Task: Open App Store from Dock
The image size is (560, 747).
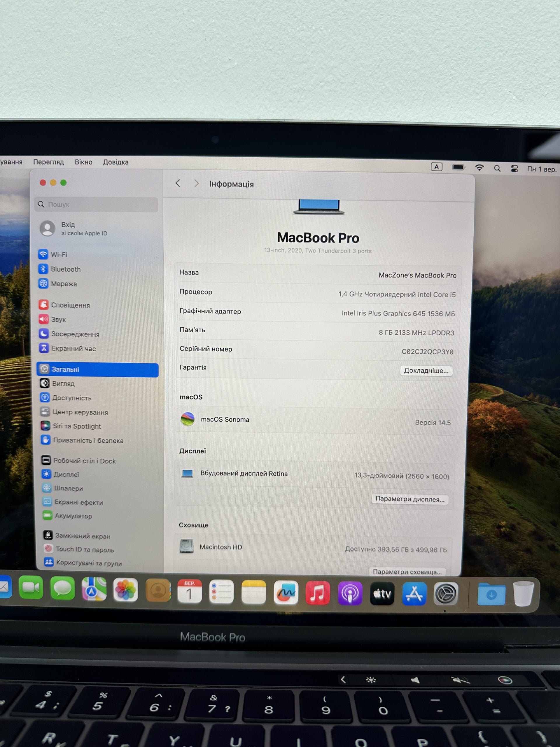Action: 414,594
